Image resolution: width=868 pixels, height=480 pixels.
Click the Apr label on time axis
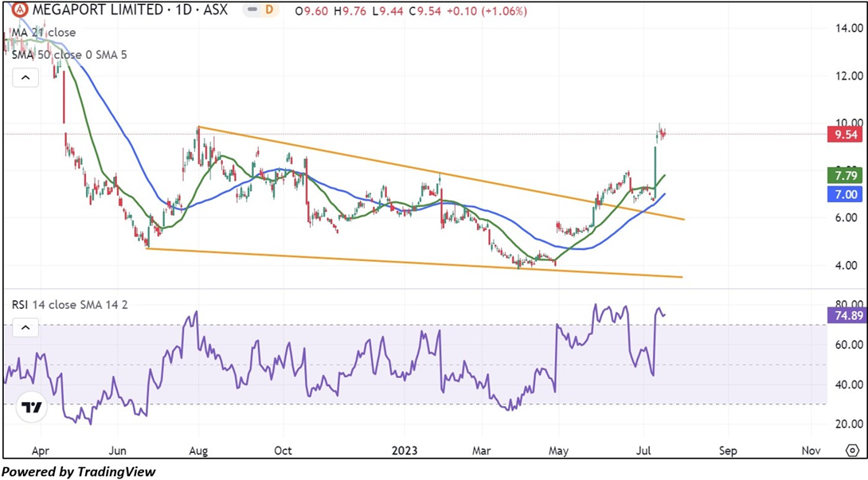[x=41, y=451]
